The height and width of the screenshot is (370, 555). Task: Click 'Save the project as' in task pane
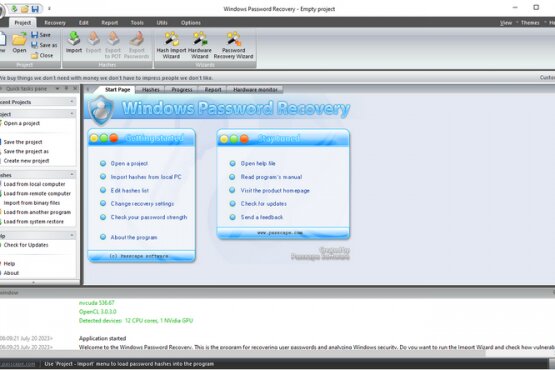(x=26, y=152)
